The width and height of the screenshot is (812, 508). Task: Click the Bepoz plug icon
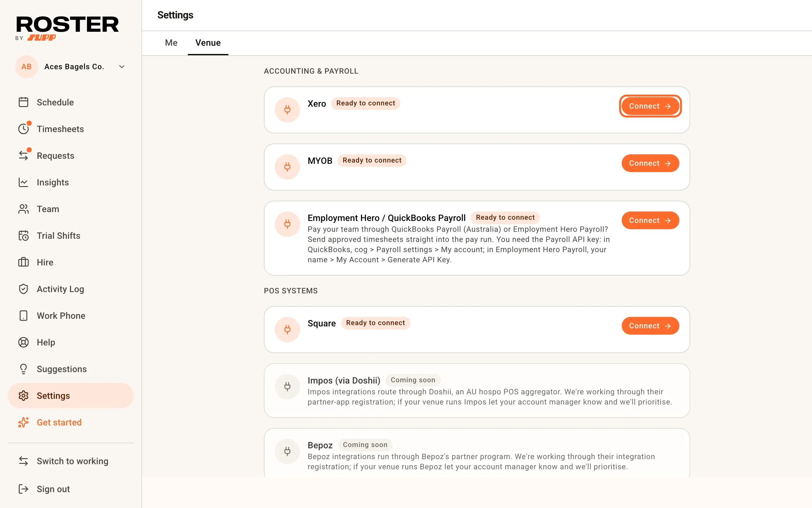pos(287,451)
